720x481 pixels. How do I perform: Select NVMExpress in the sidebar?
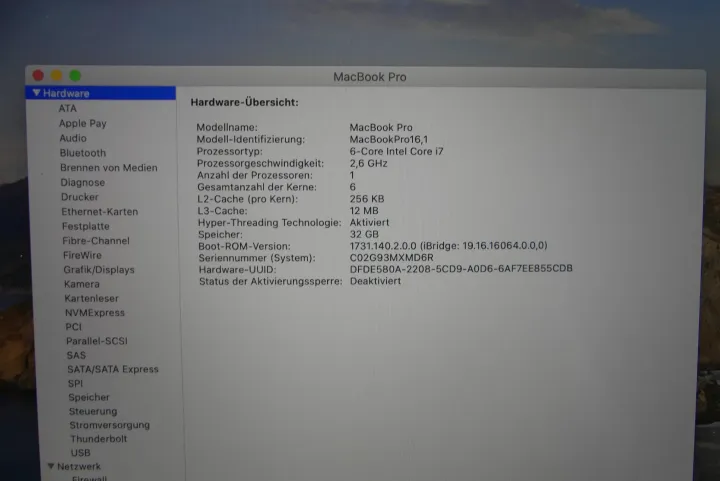pyautogui.click(x=95, y=313)
